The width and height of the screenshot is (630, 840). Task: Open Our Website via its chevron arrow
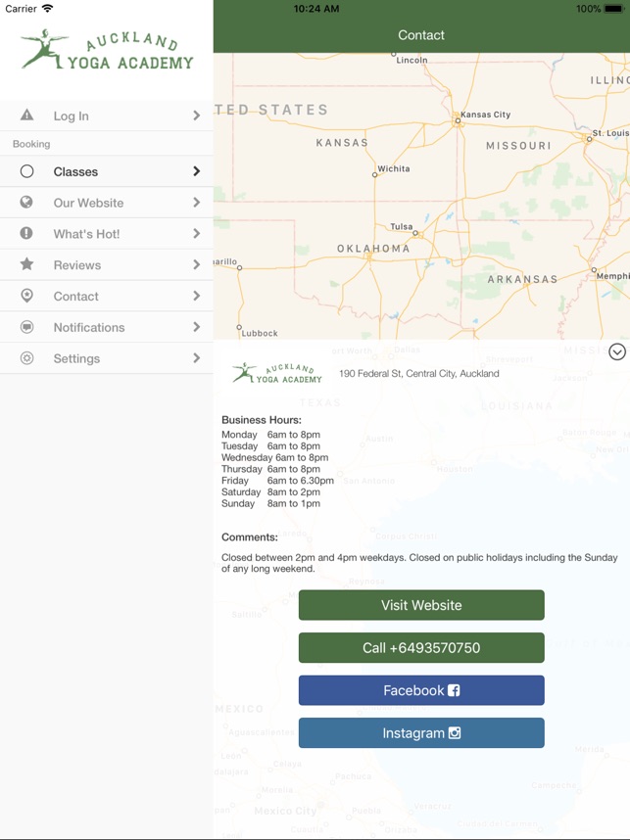(197, 203)
